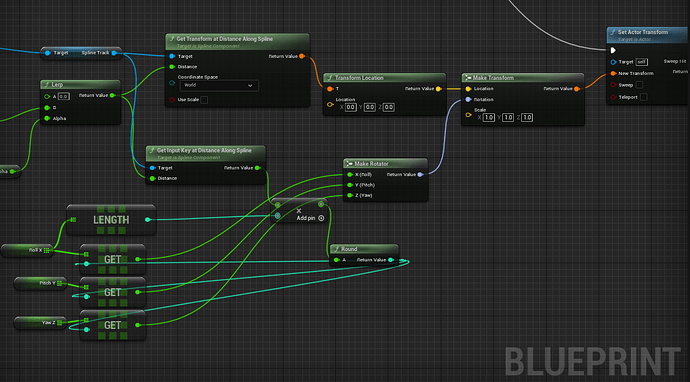Click the Roll X array variable pin
690x382 pixels.
47,250
